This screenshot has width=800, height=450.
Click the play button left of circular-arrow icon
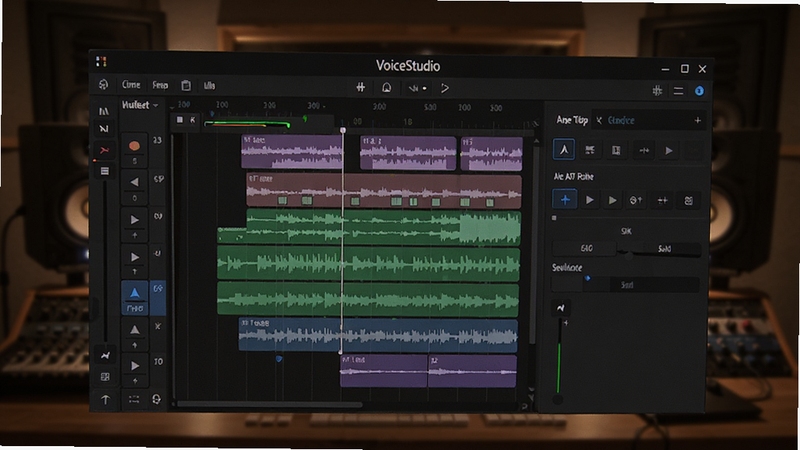coord(612,201)
